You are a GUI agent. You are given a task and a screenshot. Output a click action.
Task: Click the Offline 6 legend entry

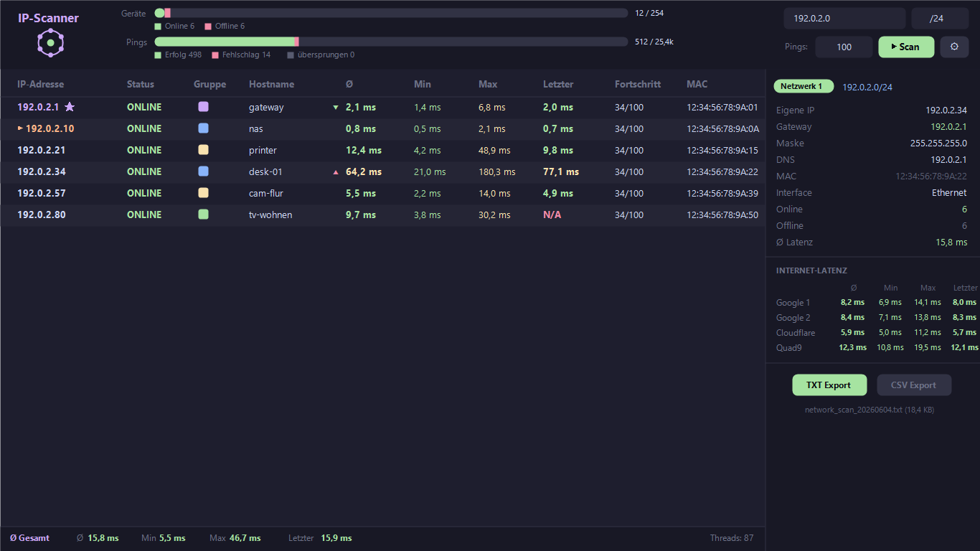pyautogui.click(x=225, y=26)
